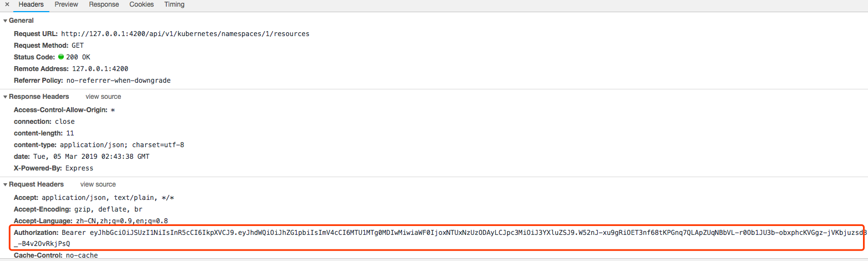Click the Referrer Policy value
The height and width of the screenshot is (261, 868).
coord(123,81)
